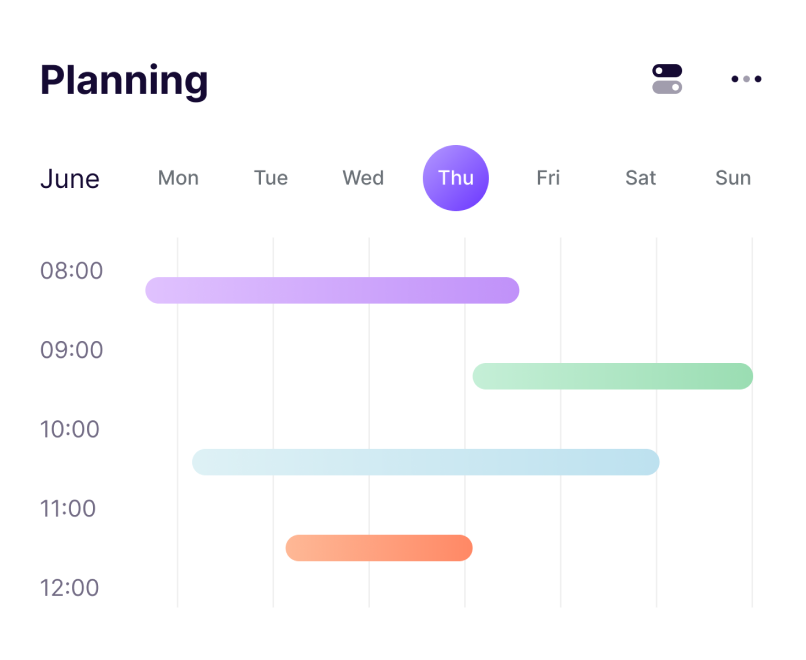The image size is (806, 660).
Task: Open the light blue event bar after 10:00
Action: tap(426, 462)
